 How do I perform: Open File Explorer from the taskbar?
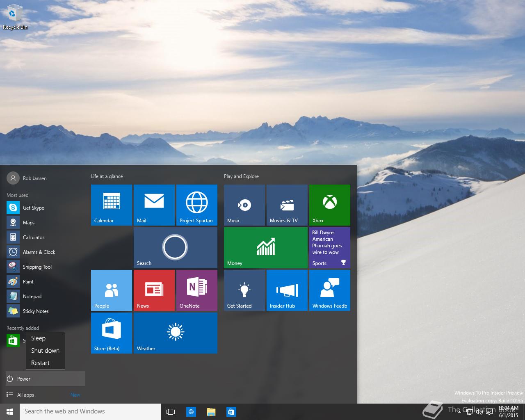pos(211,412)
